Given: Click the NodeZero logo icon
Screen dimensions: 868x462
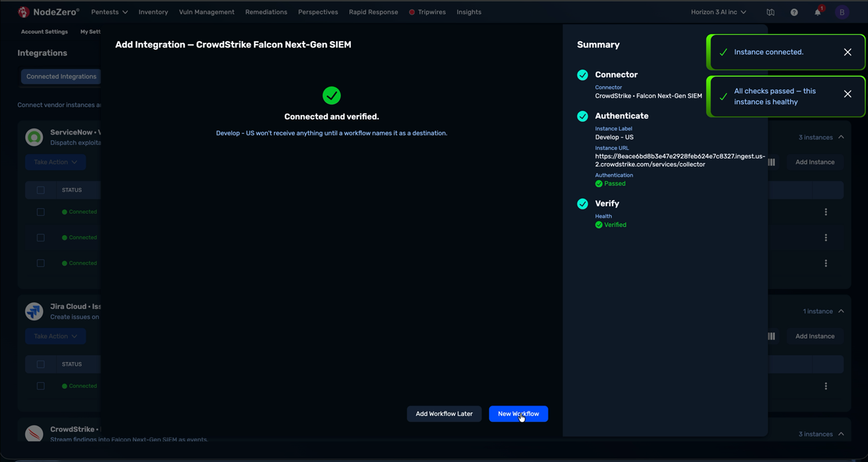Looking at the screenshot, I should coord(24,12).
